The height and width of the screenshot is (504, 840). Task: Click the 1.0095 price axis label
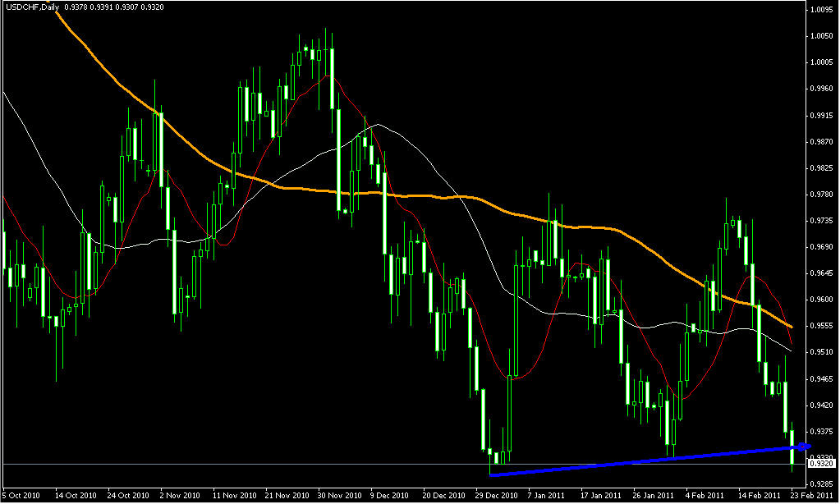coord(822,10)
